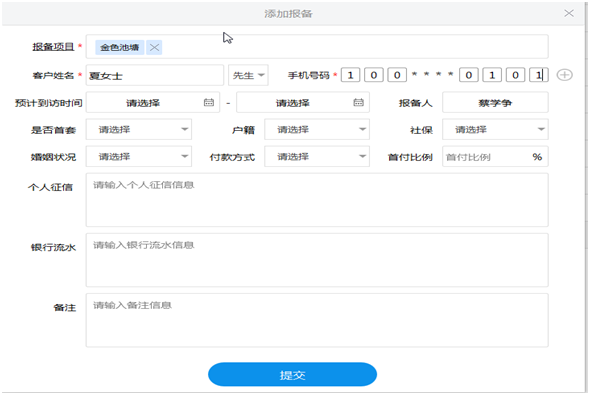590x395 pixels.
Task: Close the 添加报备 dialog
Action: click(569, 14)
